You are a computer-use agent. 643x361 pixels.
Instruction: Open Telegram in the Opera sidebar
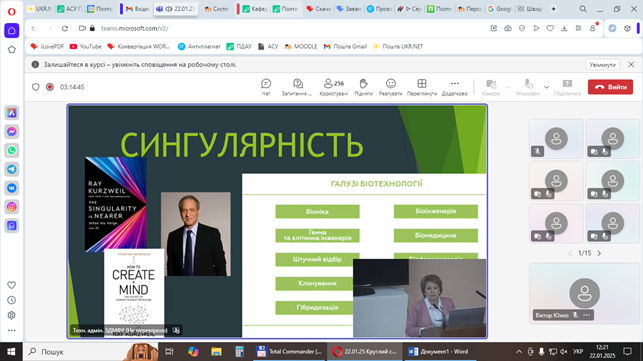[11, 169]
